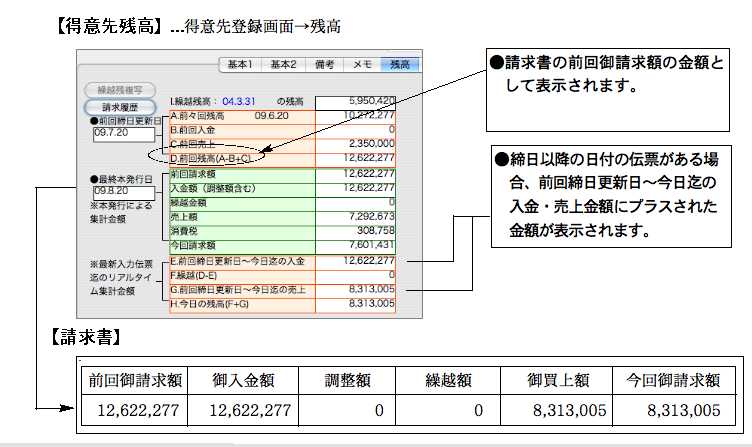
Task: Click the 【得意先残高】 section heading
Action: click(111, 26)
